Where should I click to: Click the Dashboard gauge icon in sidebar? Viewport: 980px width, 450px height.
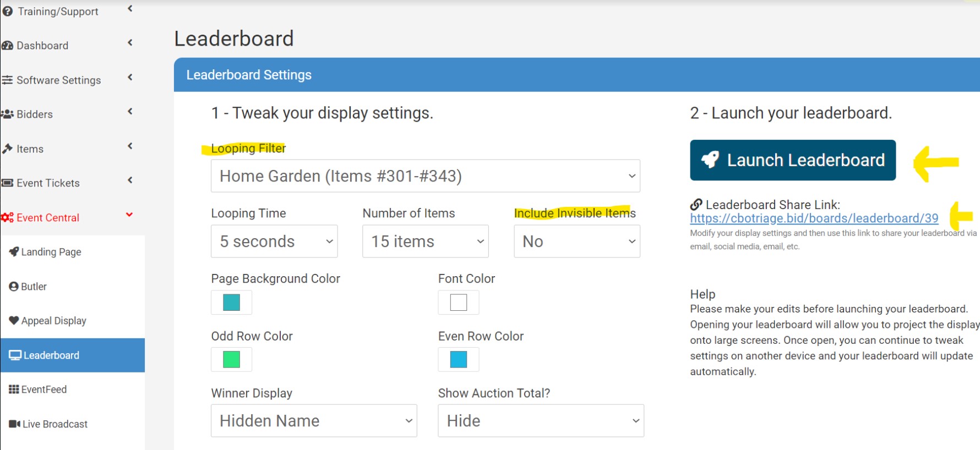pyautogui.click(x=7, y=46)
